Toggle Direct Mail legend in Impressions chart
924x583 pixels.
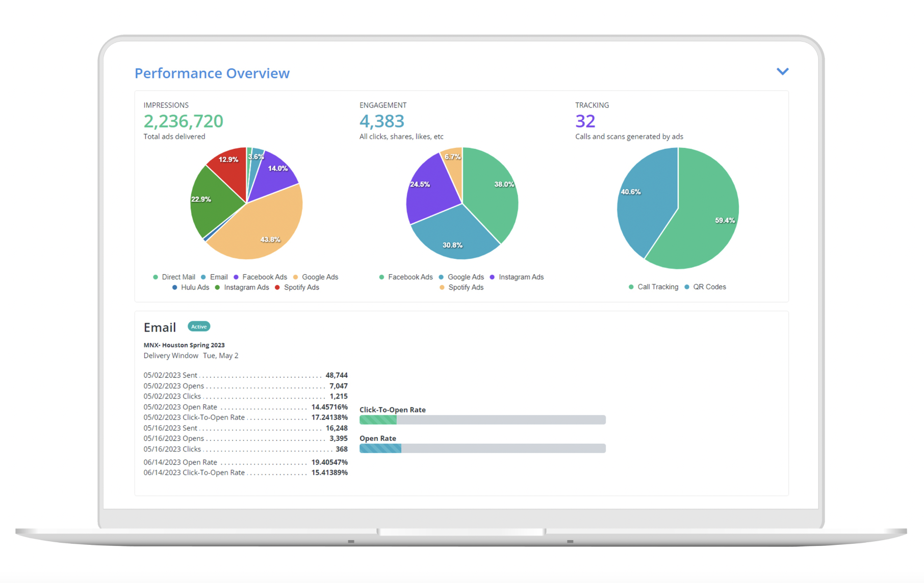(174, 277)
